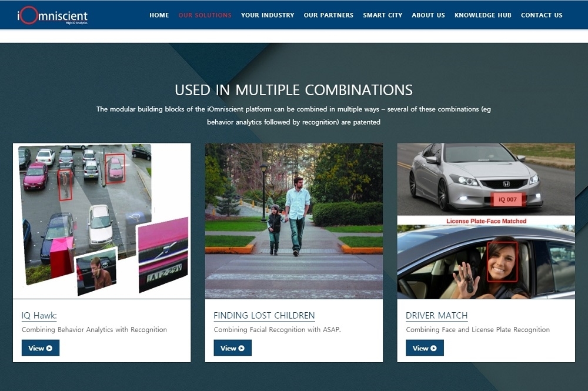Open the DRIVER MATCH heading link

coord(436,316)
